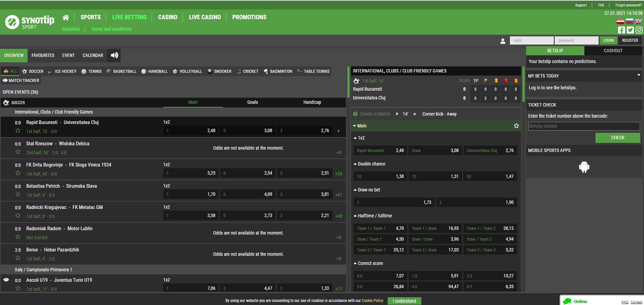This screenshot has width=644, height=305.
Task: Open the Statistics link
Action: point(71,29)
